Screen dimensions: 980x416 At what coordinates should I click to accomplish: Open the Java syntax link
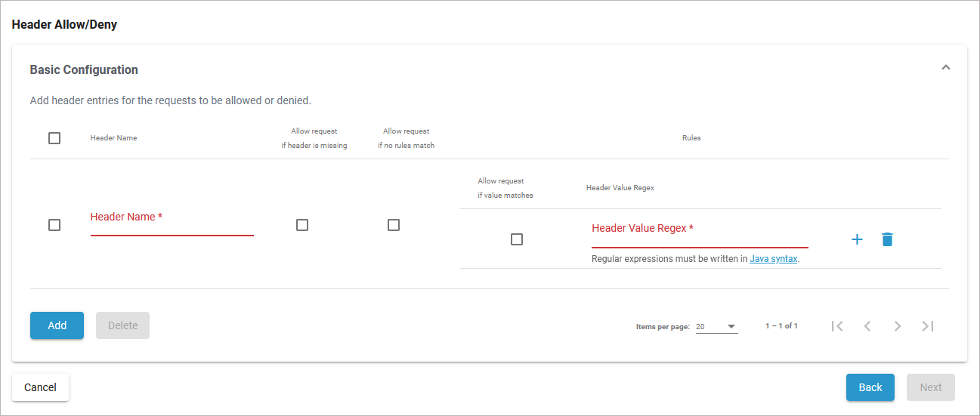point(773,259)
